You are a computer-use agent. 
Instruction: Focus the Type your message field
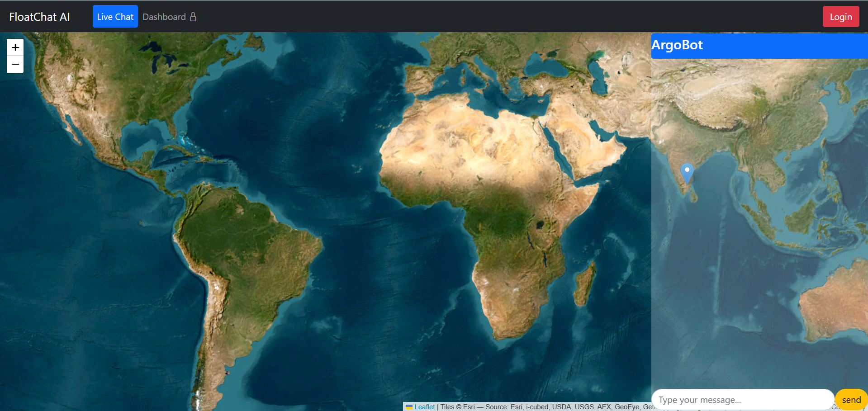pyautogui.click(x=742, y=400)
